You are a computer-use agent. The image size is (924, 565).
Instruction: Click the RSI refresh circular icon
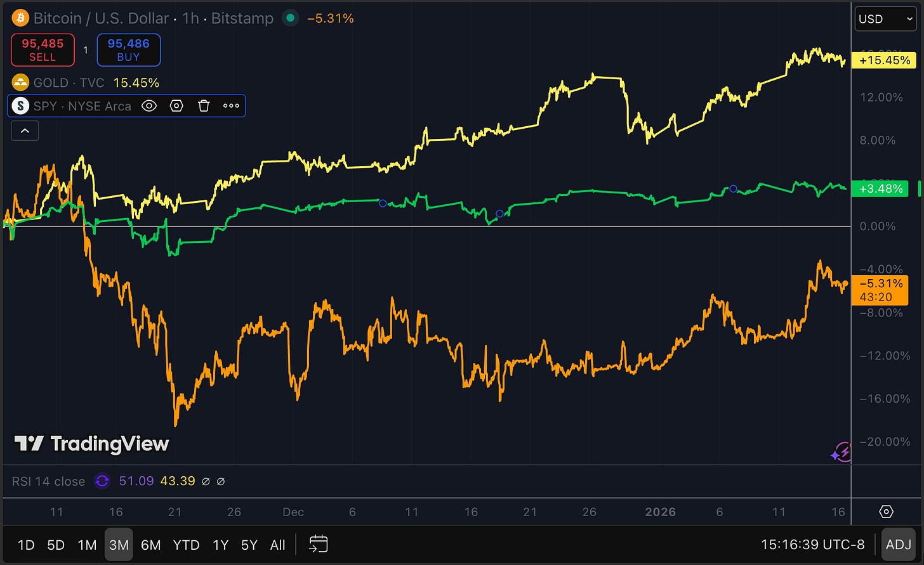[102, 481]
